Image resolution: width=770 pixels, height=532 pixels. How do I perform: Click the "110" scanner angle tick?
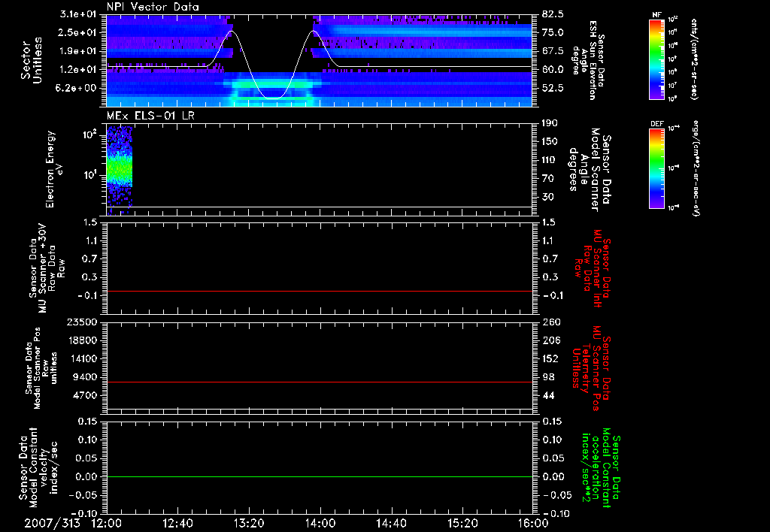click(550, 160)
